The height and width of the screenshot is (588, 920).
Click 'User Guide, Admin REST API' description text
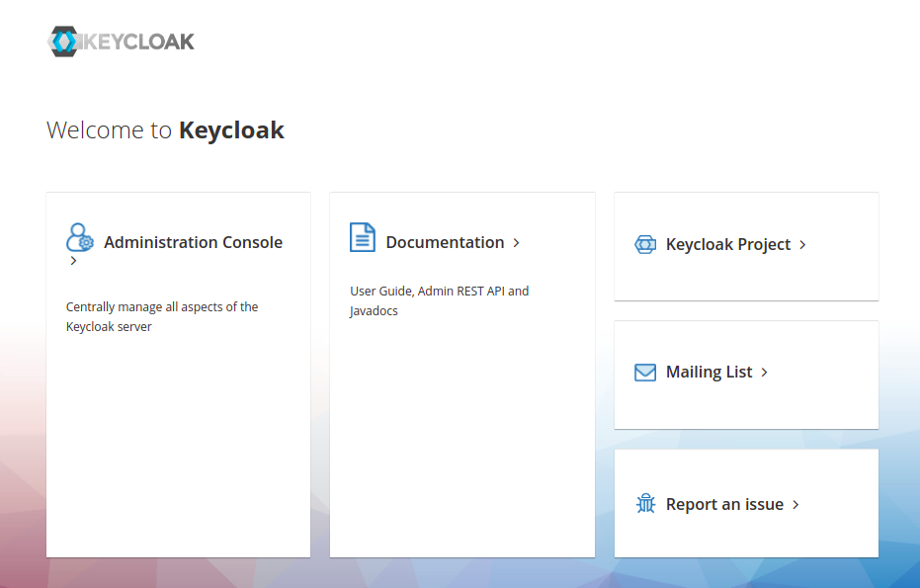(440, 301)
